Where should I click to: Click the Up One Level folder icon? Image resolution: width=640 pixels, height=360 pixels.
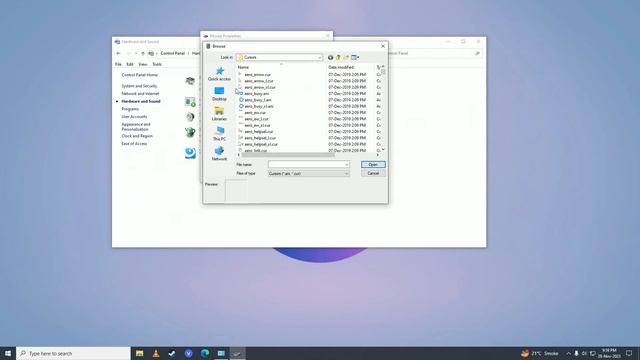click(338, 58)
